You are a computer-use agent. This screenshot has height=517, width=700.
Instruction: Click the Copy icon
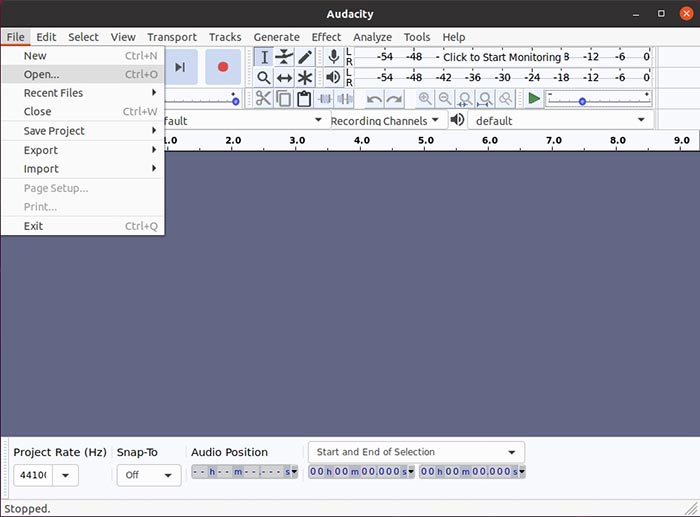click(x=283, y=99)
